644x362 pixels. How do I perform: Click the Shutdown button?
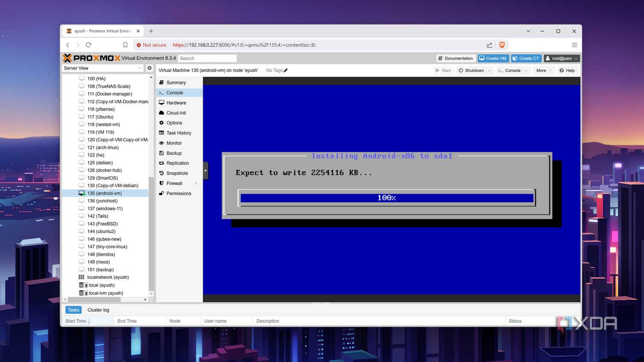tap(471, 70)
